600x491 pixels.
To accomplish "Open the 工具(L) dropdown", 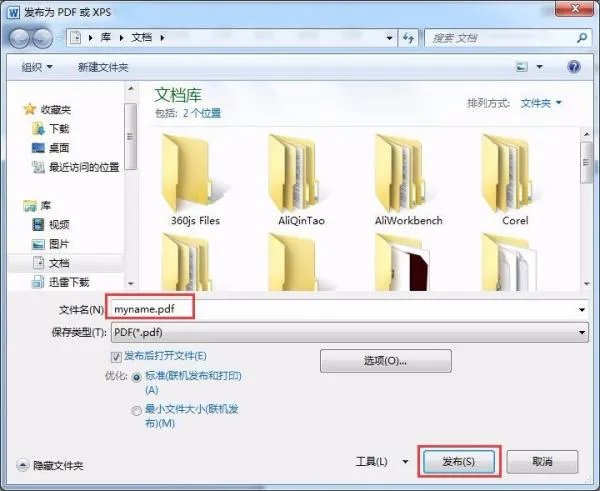I will 382,462.
